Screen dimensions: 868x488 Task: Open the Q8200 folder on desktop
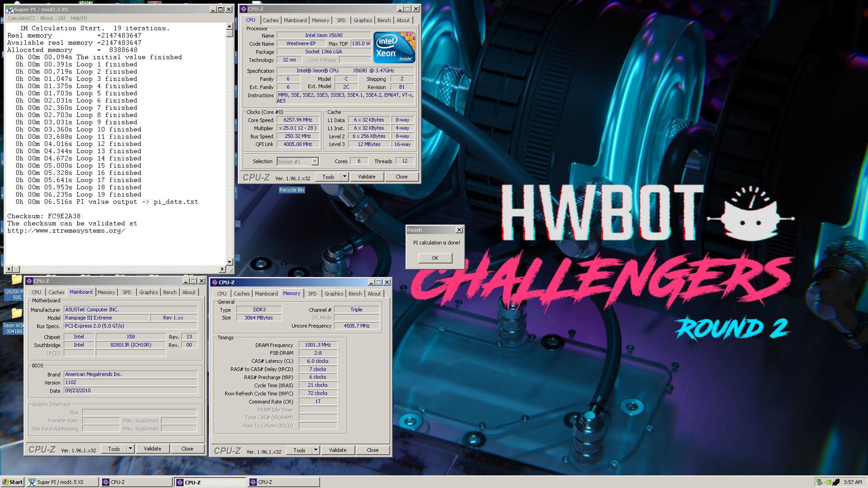tap(15, 287)
